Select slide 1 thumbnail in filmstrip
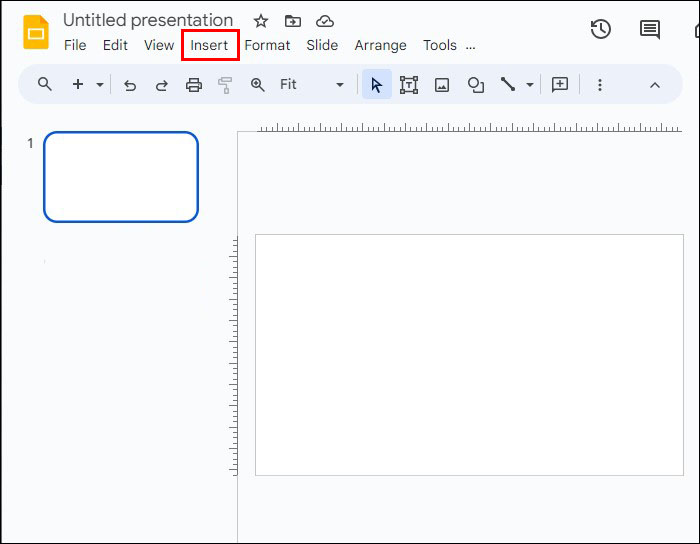This screenshot has height=544, width=700. (121, 177)
